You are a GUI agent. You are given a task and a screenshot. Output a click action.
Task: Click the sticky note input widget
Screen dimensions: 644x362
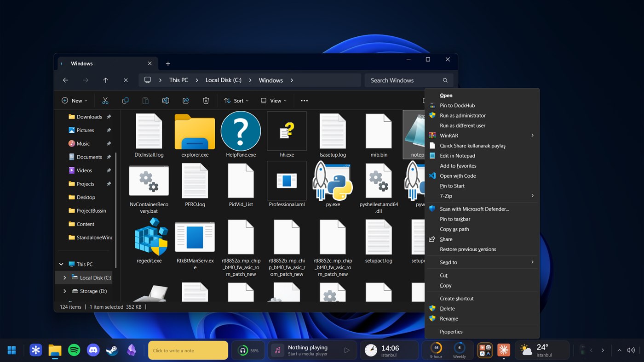188,351
